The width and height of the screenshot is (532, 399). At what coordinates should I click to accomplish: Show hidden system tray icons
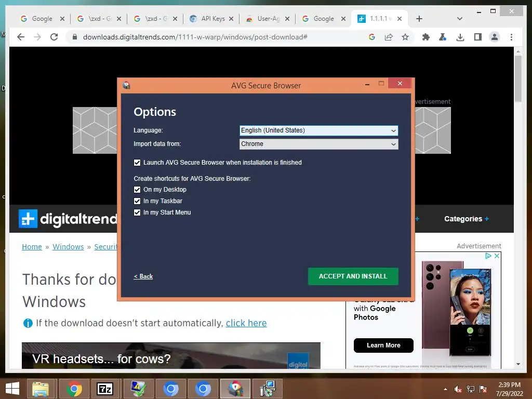(445, 389)
